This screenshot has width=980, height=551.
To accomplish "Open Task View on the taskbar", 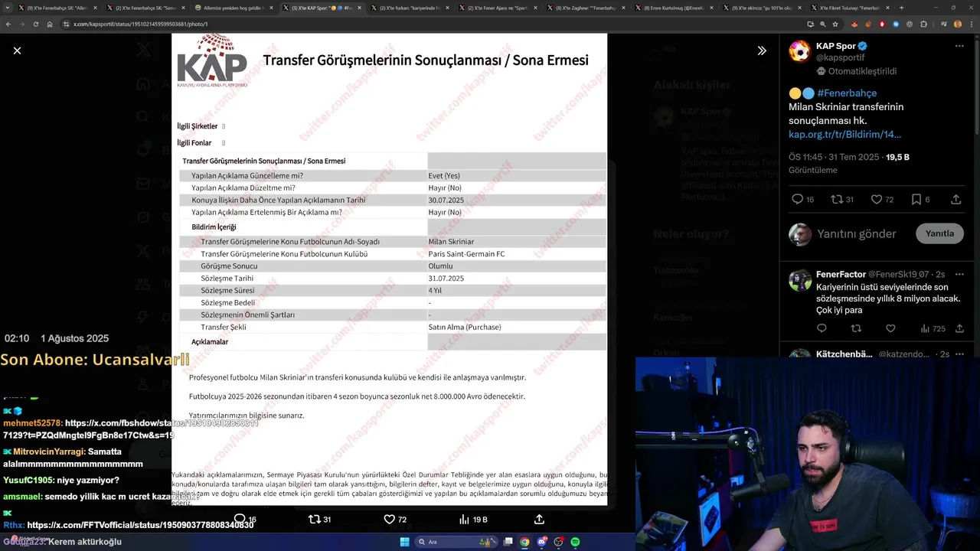I will point(508,542).
